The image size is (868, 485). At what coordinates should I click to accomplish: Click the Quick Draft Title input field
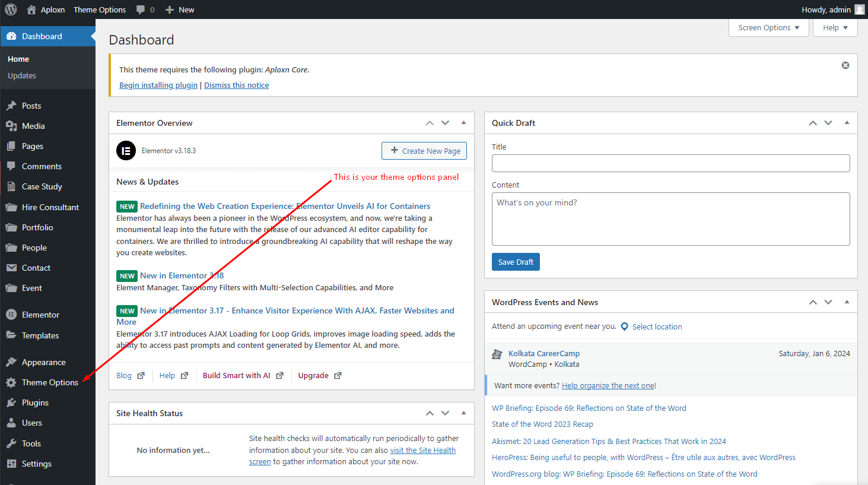670,163
